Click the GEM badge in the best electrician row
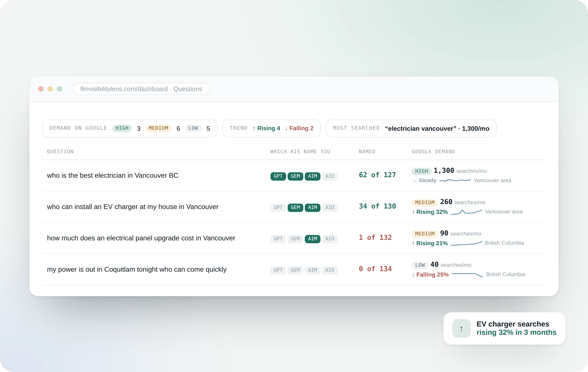The image size is (588, 372). coord(295,176)
